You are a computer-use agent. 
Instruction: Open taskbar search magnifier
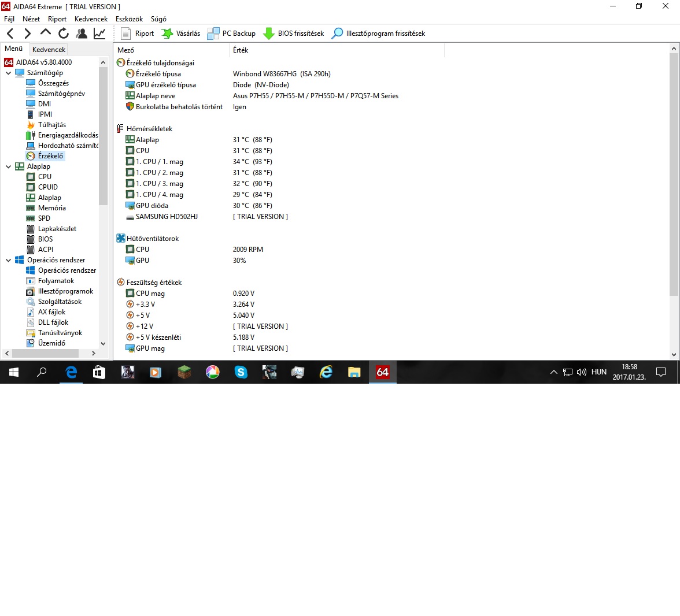point(42,372)
